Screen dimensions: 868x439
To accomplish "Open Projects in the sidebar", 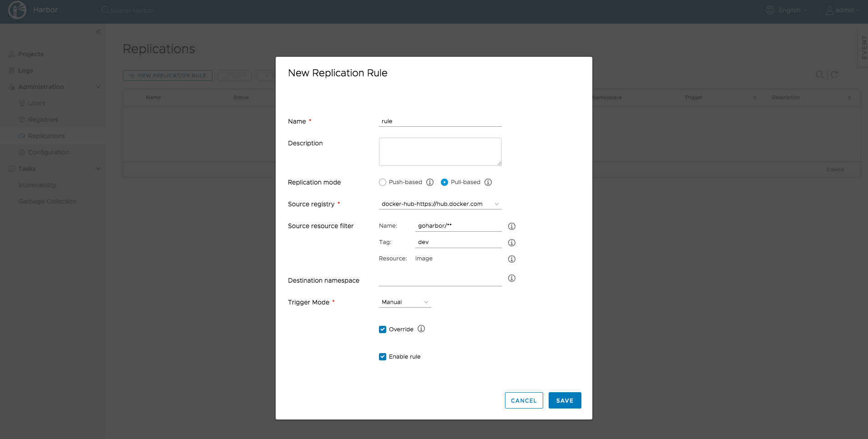I will (30, 54).
